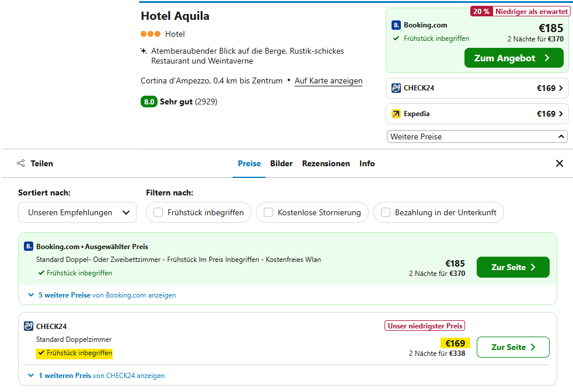This screenshot has height=392, width=573.
Task: Toggle Bezahlung in der Unterkunft filter
Action: coord(386,212)
